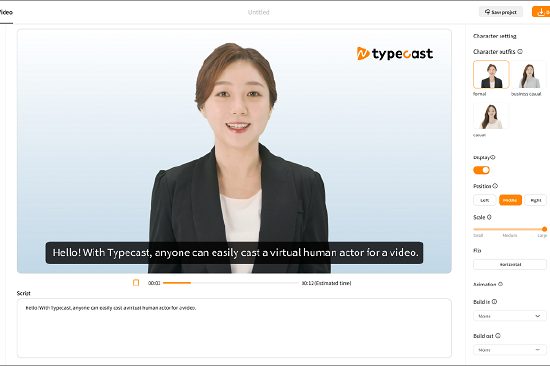Image resolution: width=550 pixels, height=366 pixels.
Task: Click the video playback progress bar
Action: click(x=231, y=282)
